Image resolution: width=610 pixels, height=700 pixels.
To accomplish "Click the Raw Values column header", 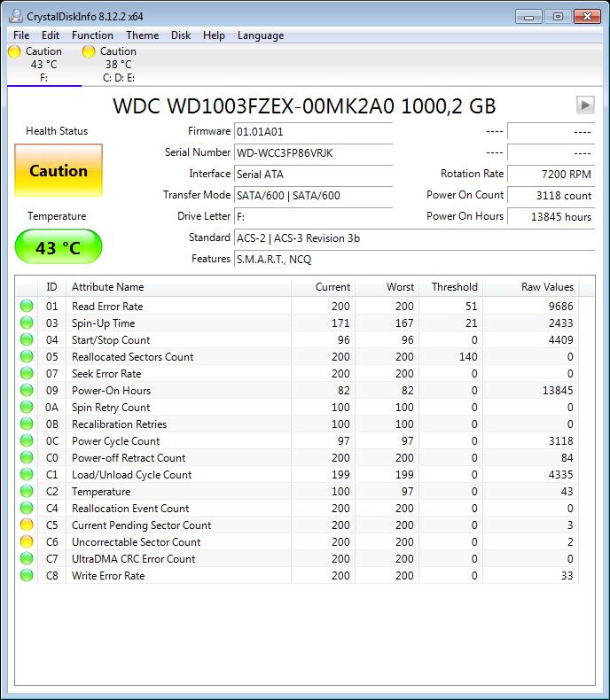I will 546,287.
